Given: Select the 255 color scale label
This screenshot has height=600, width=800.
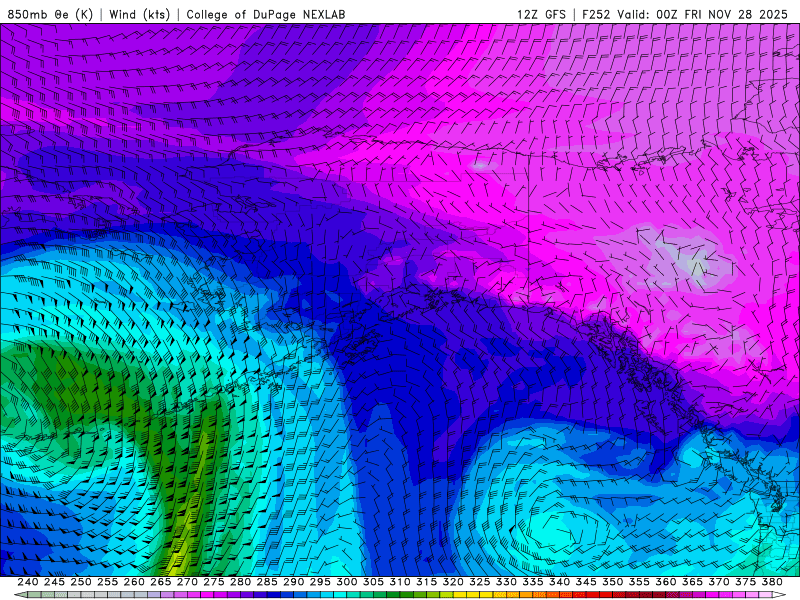Looking at the screenshot, I should tap(107, 582).
